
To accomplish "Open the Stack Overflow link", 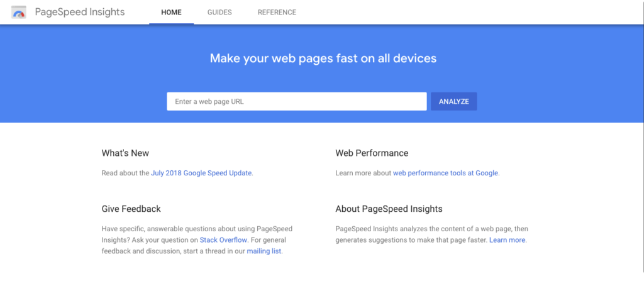I will point(223,239).
